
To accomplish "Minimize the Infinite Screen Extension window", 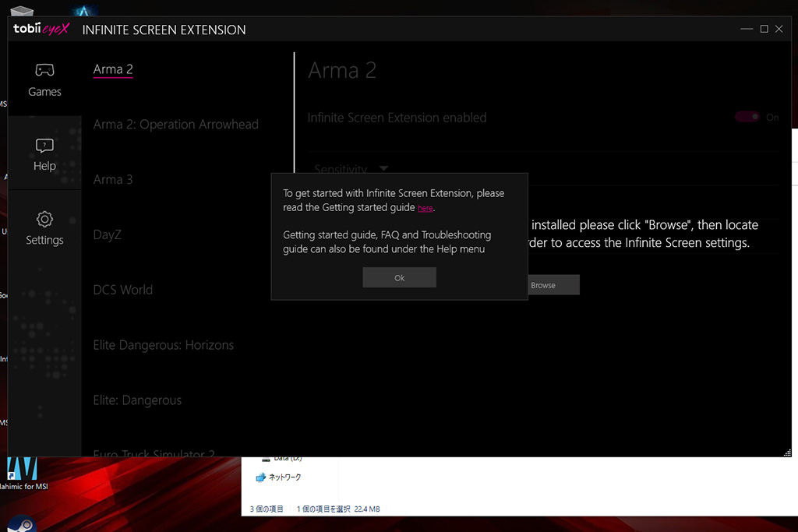I will tap(746, 29).
